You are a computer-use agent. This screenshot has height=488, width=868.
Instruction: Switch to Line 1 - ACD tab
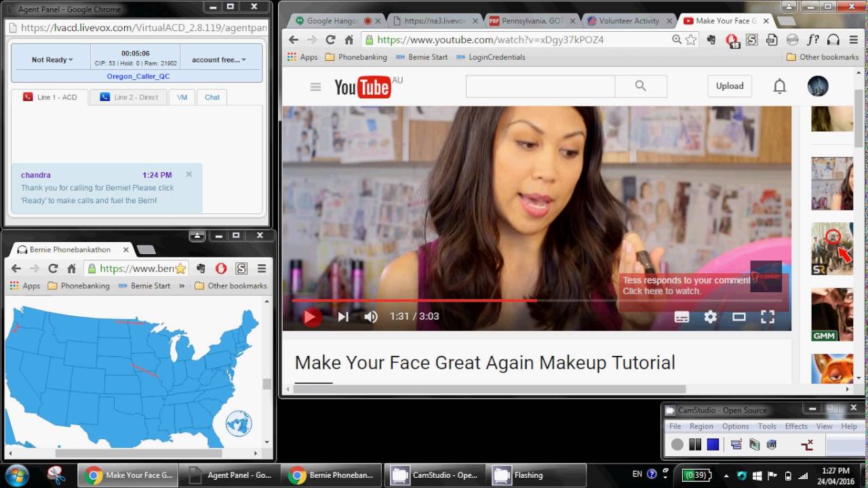point(50,97)
